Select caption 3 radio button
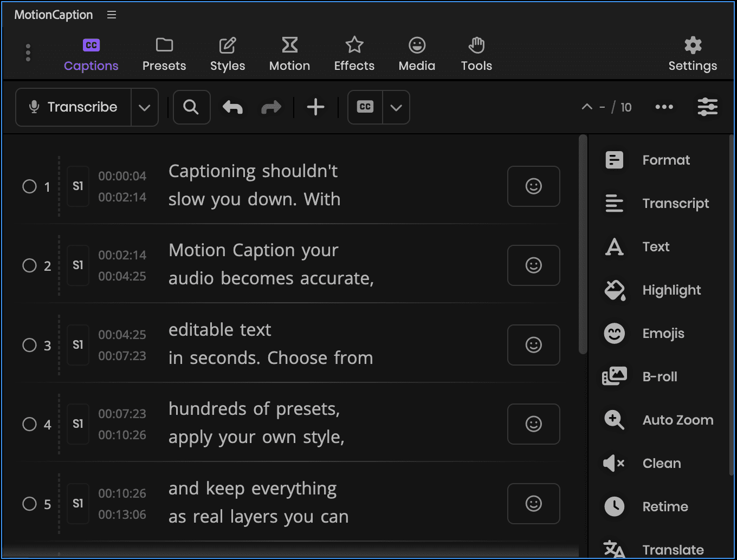This screenshot has width=737, height=560. [x=29, y=345]
